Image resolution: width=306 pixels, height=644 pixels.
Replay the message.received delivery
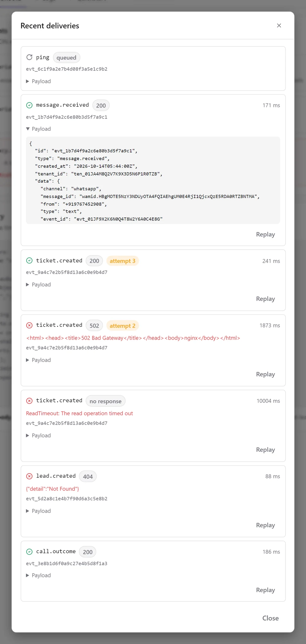tap(265, 235)
